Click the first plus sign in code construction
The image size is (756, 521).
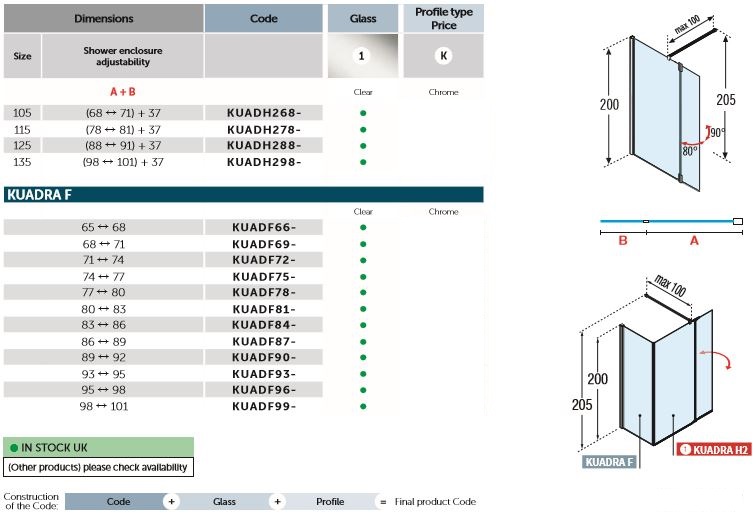pos(172,502)
